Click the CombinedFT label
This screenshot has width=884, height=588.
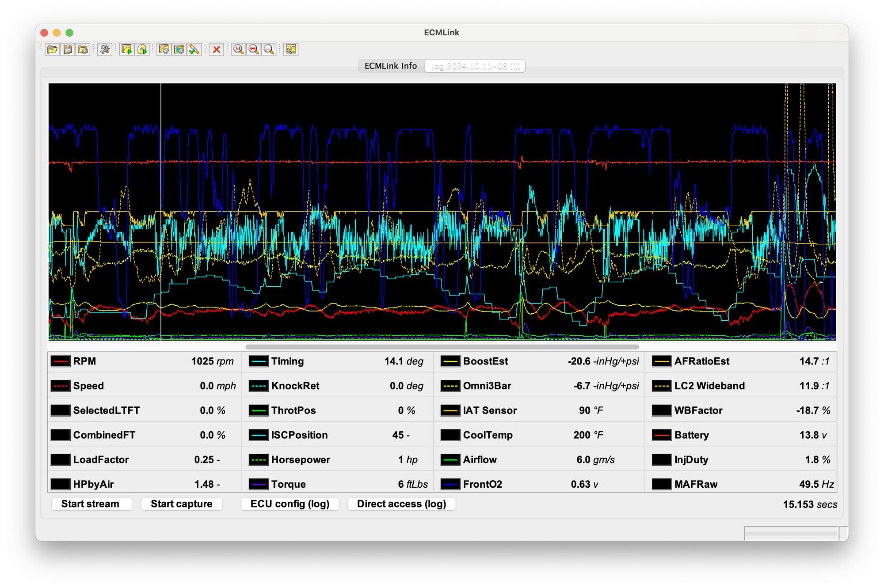pos(104,435)
